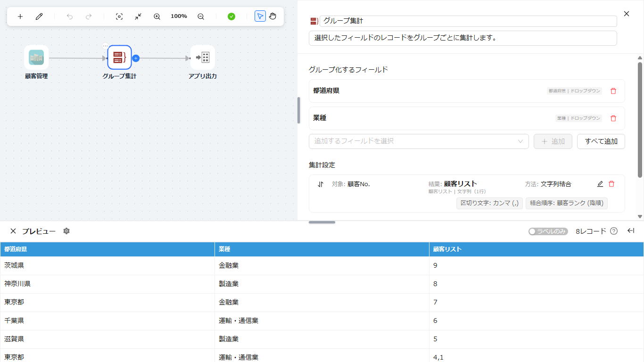Viewport: 644px width, 362px height.
Task: Zoom out on the canvas
Action: [x=201, y=16]
